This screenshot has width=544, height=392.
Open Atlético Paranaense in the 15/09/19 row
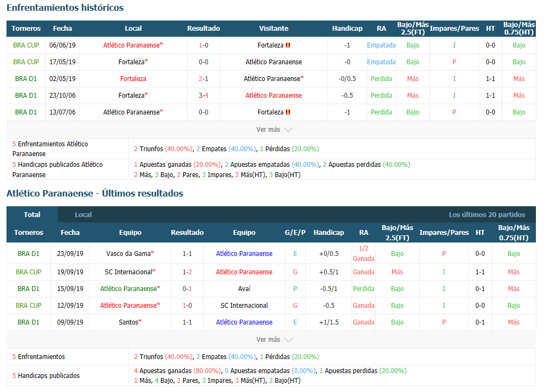[130, 289]
